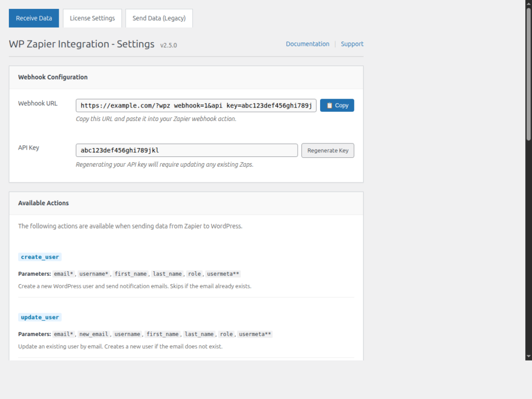Click 'Create a new WordPress user' description

(135, 286)
